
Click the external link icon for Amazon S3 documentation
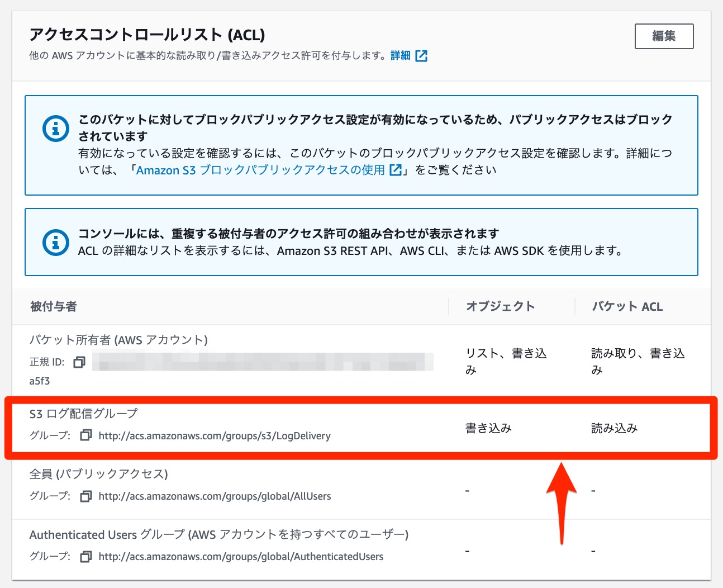point(396,169)
